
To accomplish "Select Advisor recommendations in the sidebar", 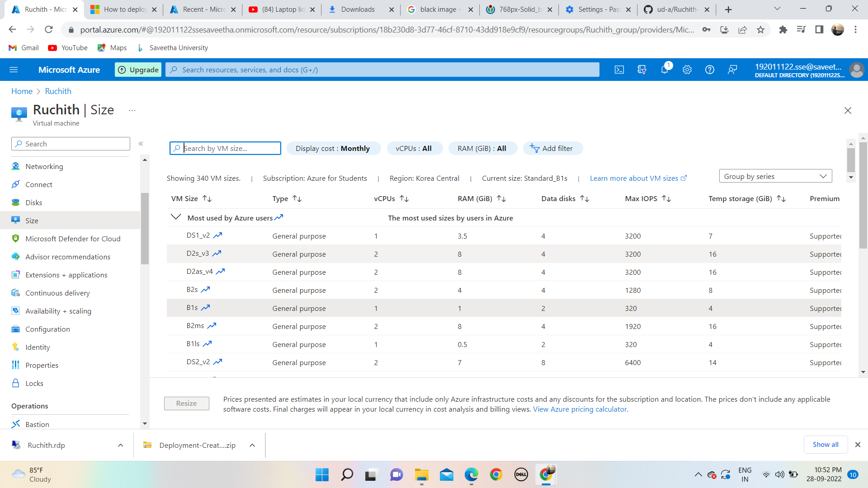I will 68,257.
